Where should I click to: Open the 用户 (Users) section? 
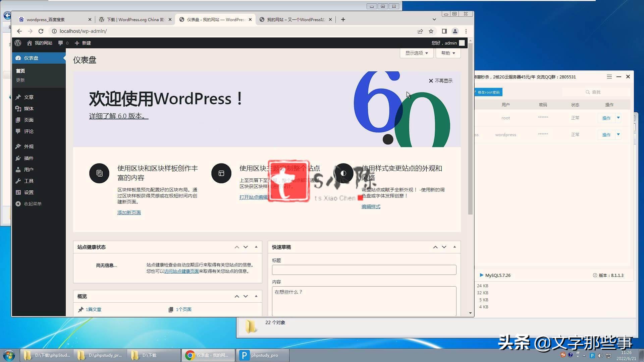click(x=29, y=169)
